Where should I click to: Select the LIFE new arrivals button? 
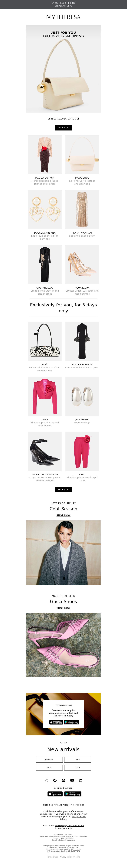coord(78,767)
